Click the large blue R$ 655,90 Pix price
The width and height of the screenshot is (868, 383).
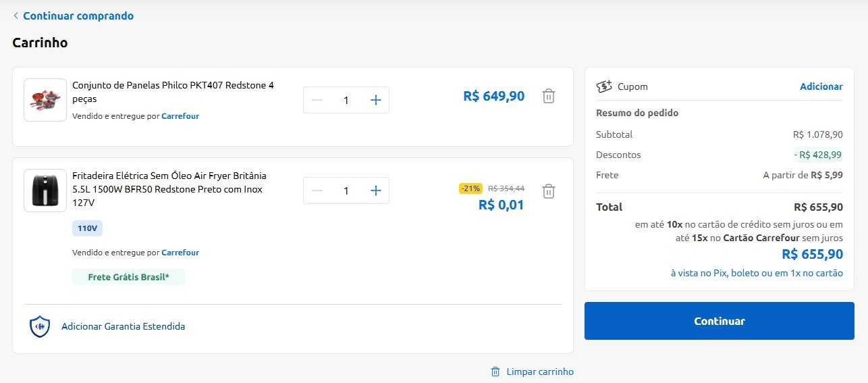click(813, 255)
